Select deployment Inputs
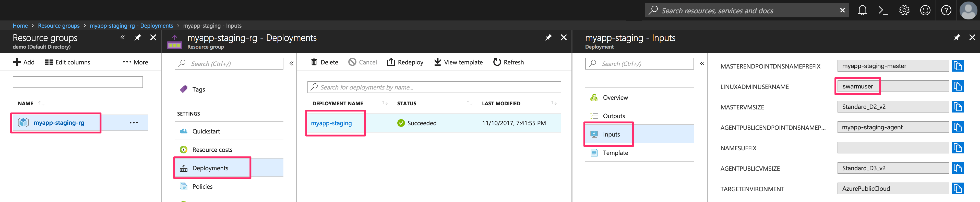The height and width of the screenshot is (202, 980). pos(639,134)
